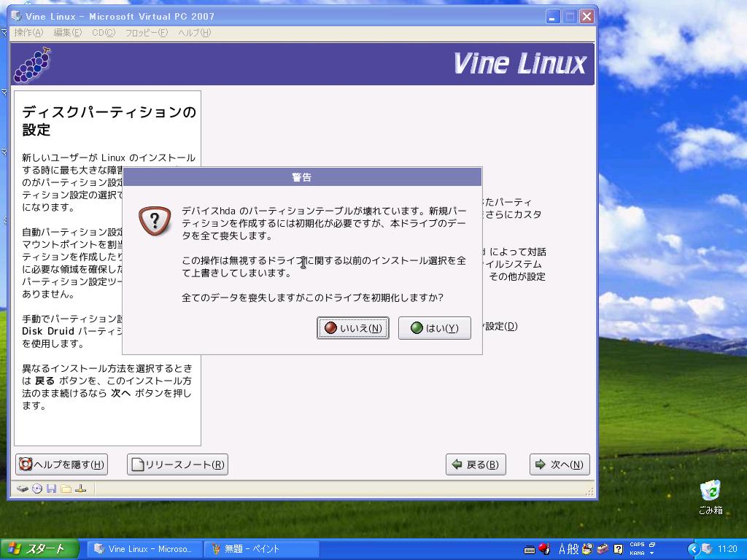
Task: Toggle the CAPS lock indicator in the language bar
Action: click(x=637, y=544)
